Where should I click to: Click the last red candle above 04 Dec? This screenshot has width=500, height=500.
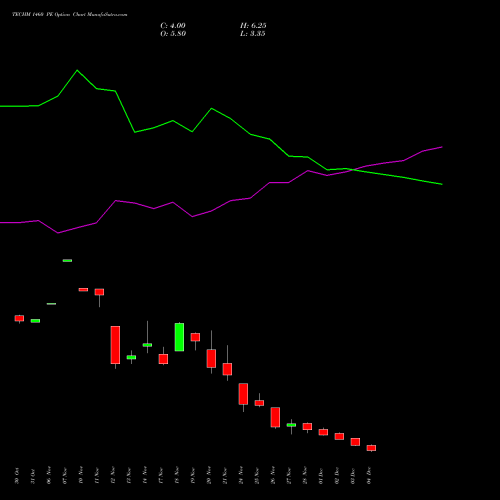pyautogui.click(x=371, y=448)
